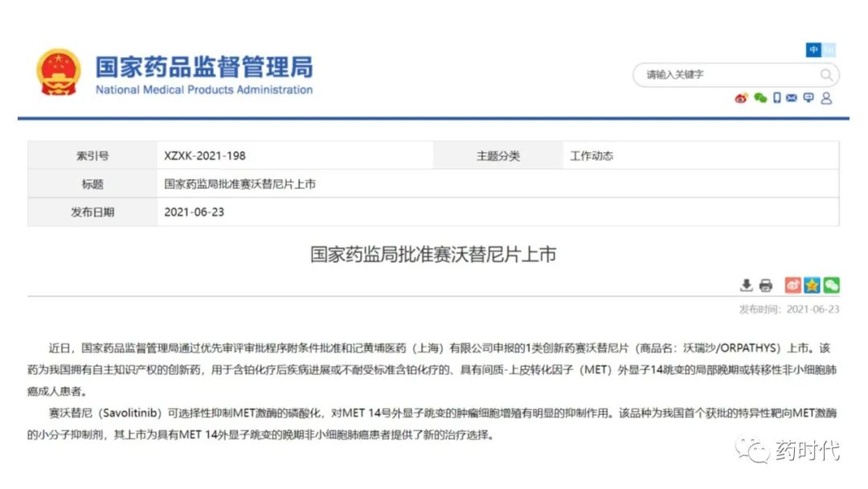Click the mobile phone icon in the header
This screenshot has width=868, height=489.
[x=776, y=98]
